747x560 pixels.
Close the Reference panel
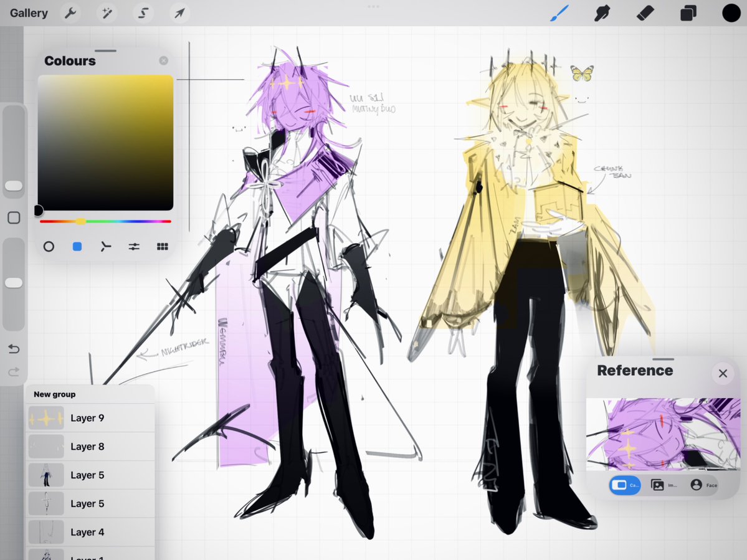(723, 373)
